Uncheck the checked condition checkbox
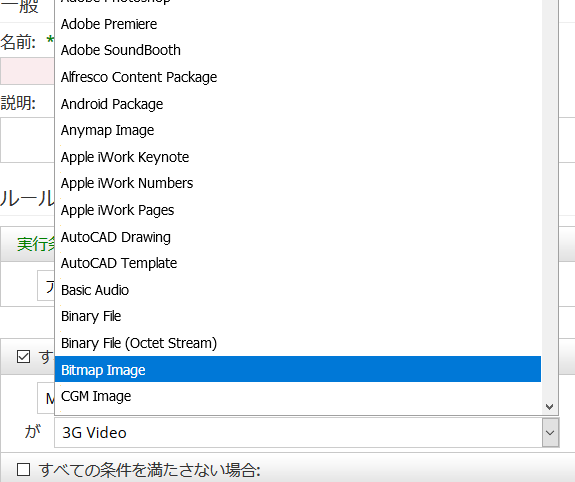The height and width of the screenshot is (482, 575). 23,357
